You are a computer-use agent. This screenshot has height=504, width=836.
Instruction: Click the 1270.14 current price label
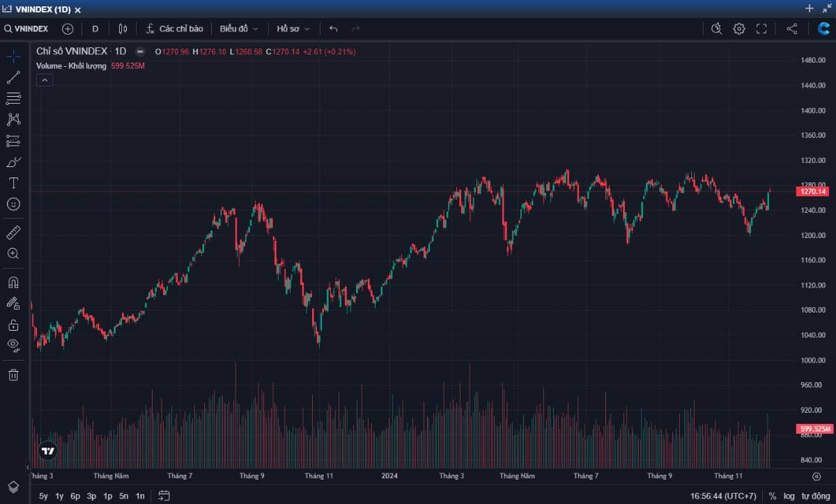814,191
